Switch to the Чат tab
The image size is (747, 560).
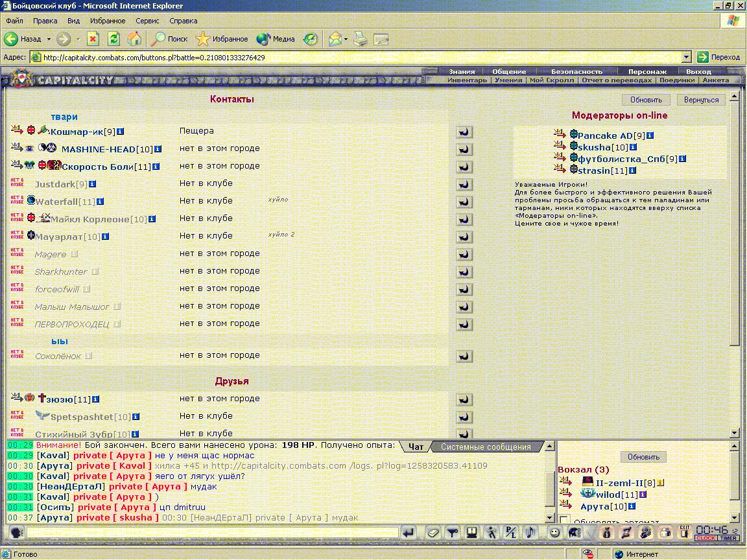[x=416, y=447]
